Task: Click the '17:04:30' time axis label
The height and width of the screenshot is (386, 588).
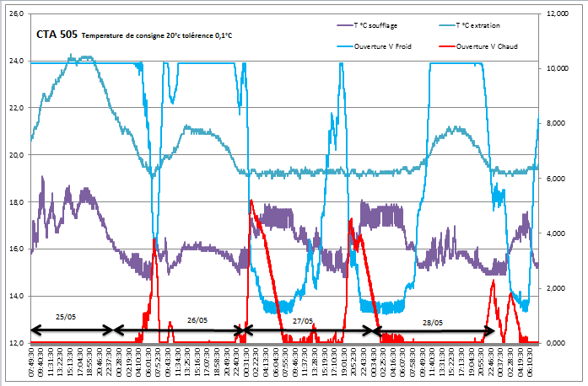Action: (80, 362)
